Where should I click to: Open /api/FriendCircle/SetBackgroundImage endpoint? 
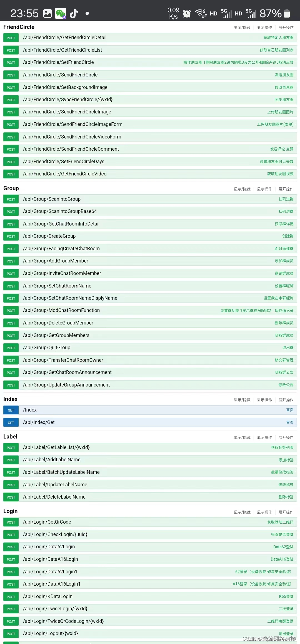click(150, 87)
